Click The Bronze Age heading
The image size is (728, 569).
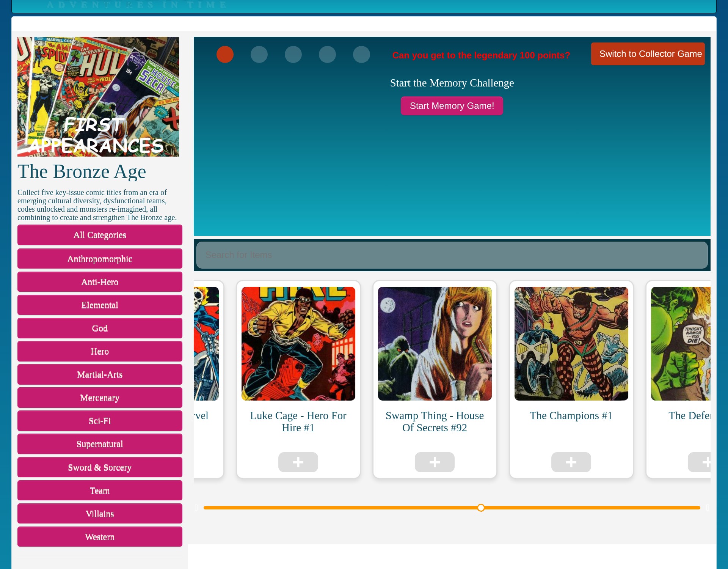(82, 171)
